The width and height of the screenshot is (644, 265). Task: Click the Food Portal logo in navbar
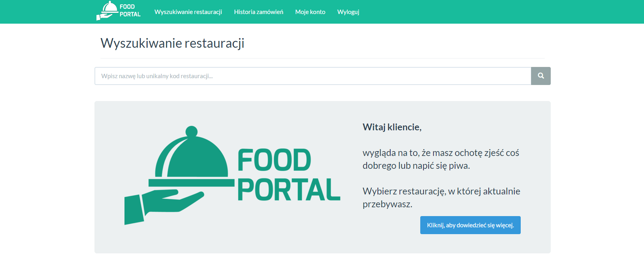pos(118,11)
